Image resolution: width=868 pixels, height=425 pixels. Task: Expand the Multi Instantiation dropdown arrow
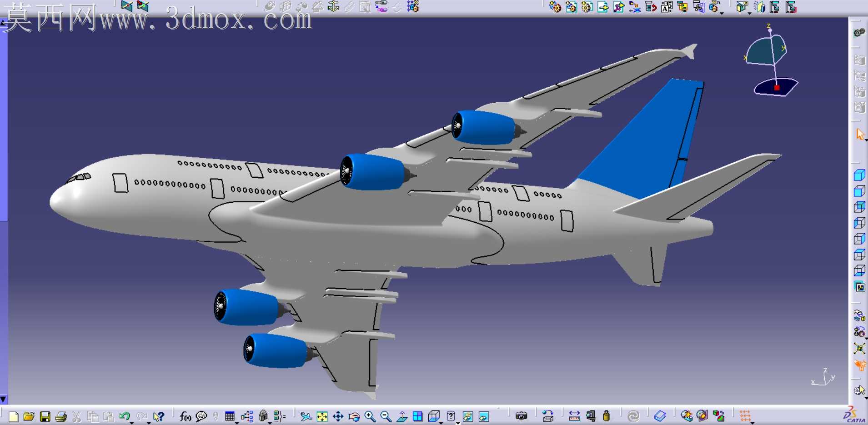(722, 13)
